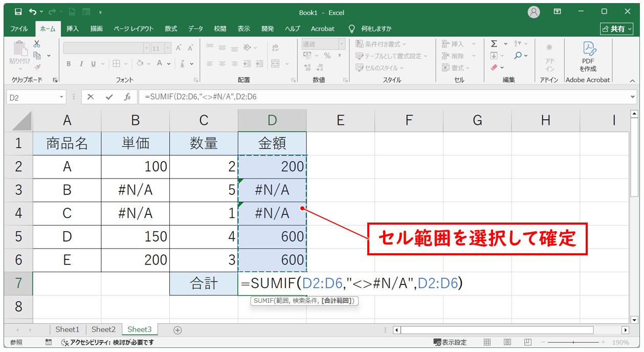Click the Find and Select magnifier icon
644x352 pixels.
click(x=518, y=55)
